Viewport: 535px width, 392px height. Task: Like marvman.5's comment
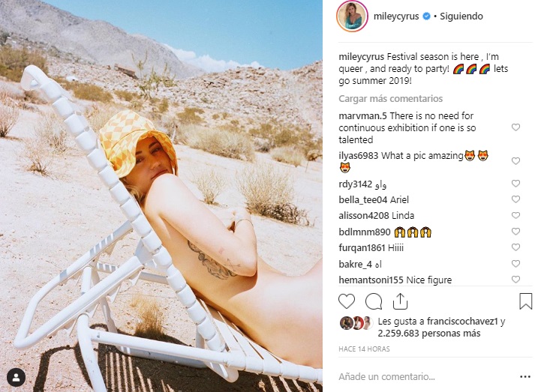coord(515,127)
